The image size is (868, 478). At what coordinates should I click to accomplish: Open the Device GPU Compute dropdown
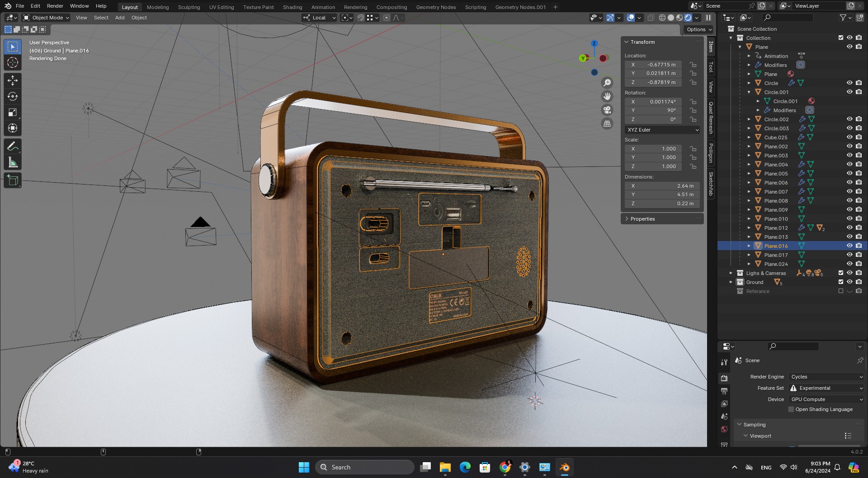pos(826,399)
